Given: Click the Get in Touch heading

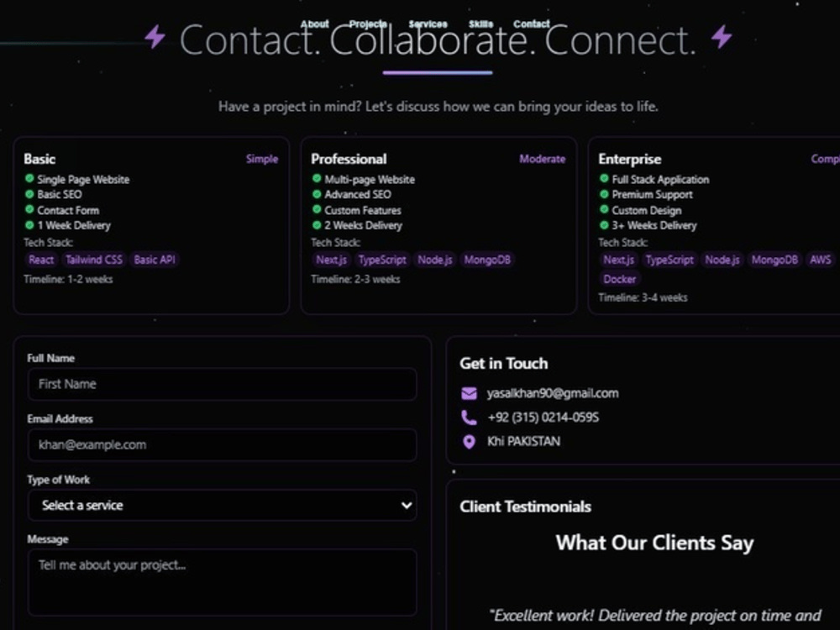Looking at the screenshot, I should point(503,363).
